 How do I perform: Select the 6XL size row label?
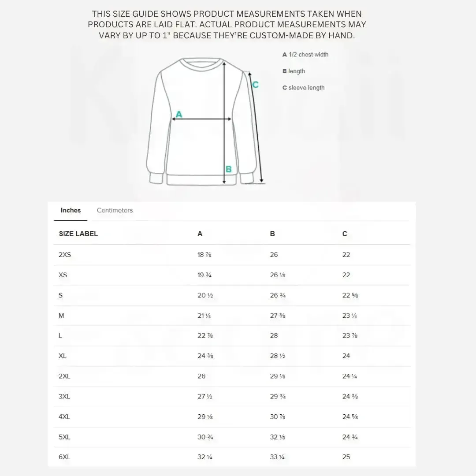pyautogui.click(x=64, y=457)
